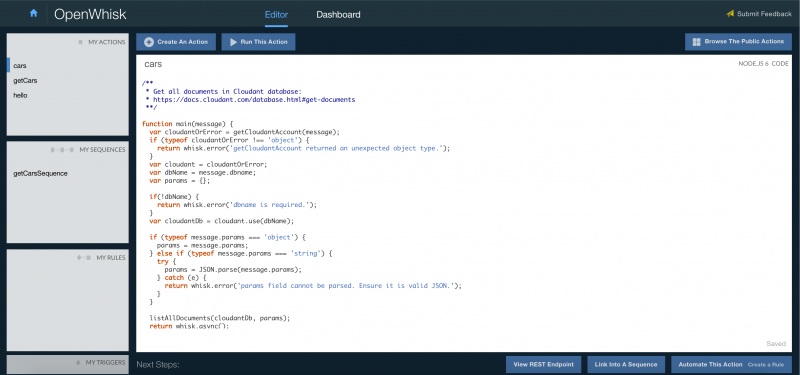Viewport: 800px width, 375px height.
Task: Open the Dashboard tab
Action: (338, 15)
